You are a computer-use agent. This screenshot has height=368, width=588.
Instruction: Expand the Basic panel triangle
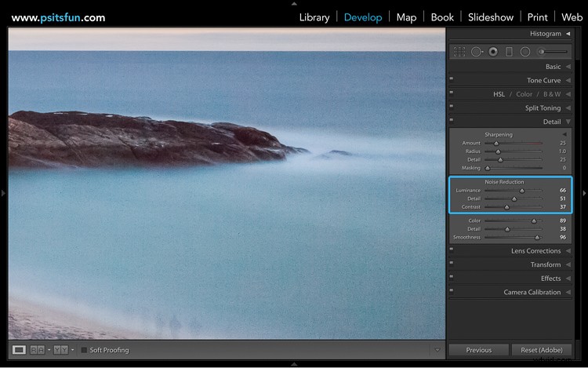pyautogui.click(x=568, y=67)
